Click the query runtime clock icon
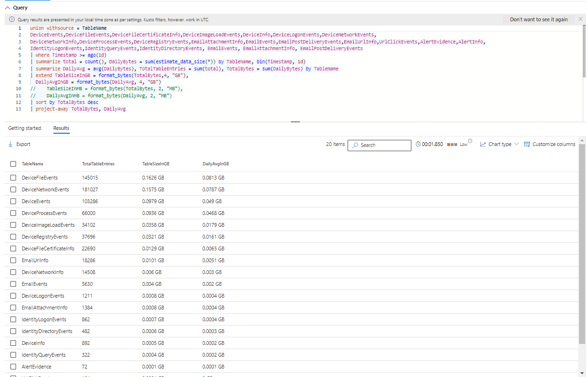Image resolution: width=588 pixels, height=377 pixels. (x=418, y=145)
